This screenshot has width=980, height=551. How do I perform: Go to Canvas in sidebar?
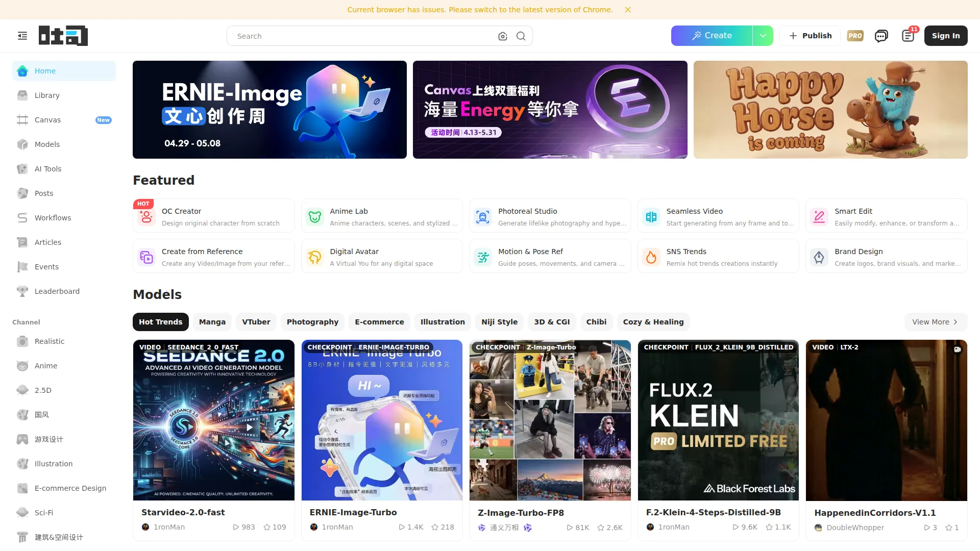pyautogui.click(x=64, y=120)
